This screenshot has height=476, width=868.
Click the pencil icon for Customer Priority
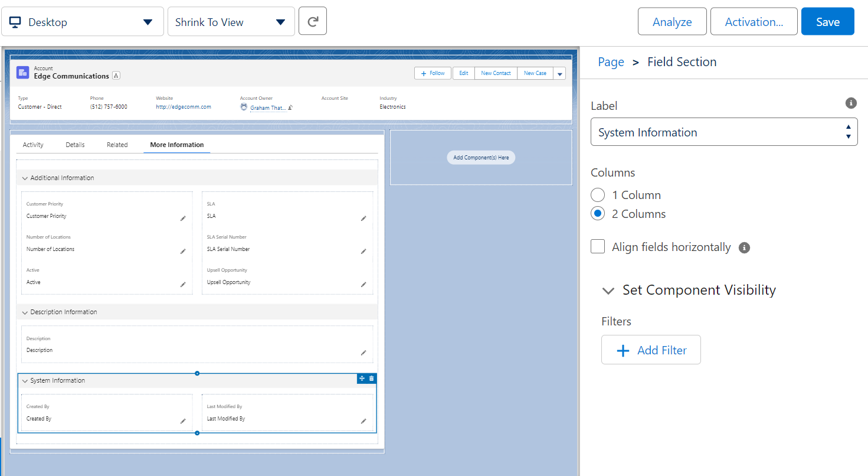183,218
